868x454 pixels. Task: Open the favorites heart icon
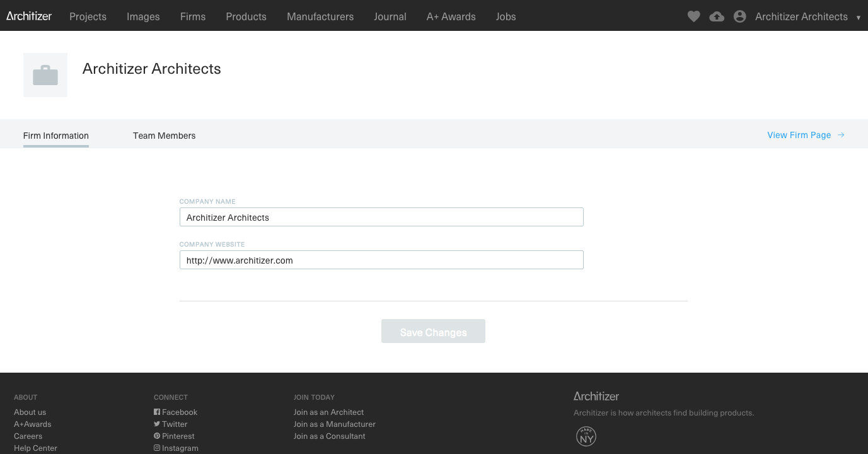coord(693,16)
